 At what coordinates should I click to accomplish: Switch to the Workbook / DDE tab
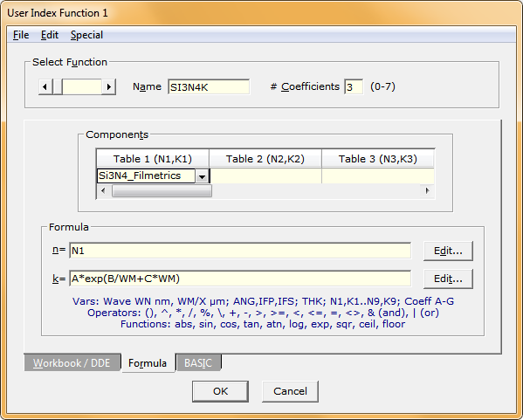(x=72, y=363)
